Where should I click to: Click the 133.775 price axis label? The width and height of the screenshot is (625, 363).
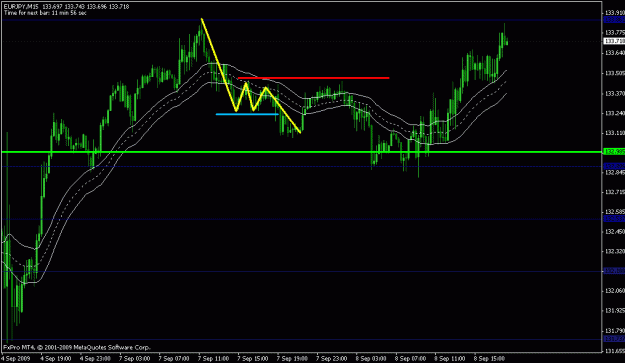pos(614,32)
